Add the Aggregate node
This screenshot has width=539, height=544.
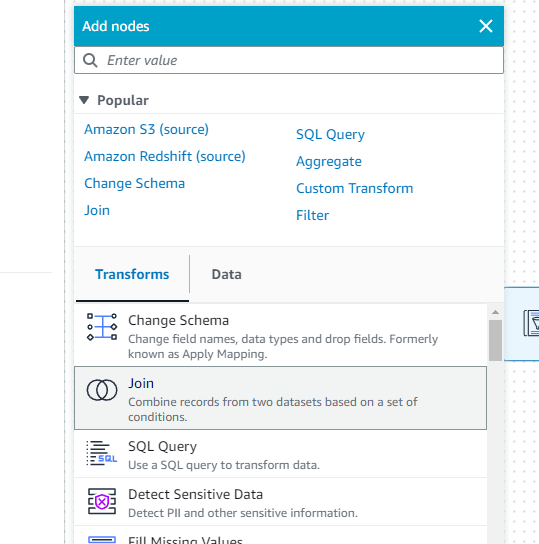pyautogui.click(x=329, y=161)
